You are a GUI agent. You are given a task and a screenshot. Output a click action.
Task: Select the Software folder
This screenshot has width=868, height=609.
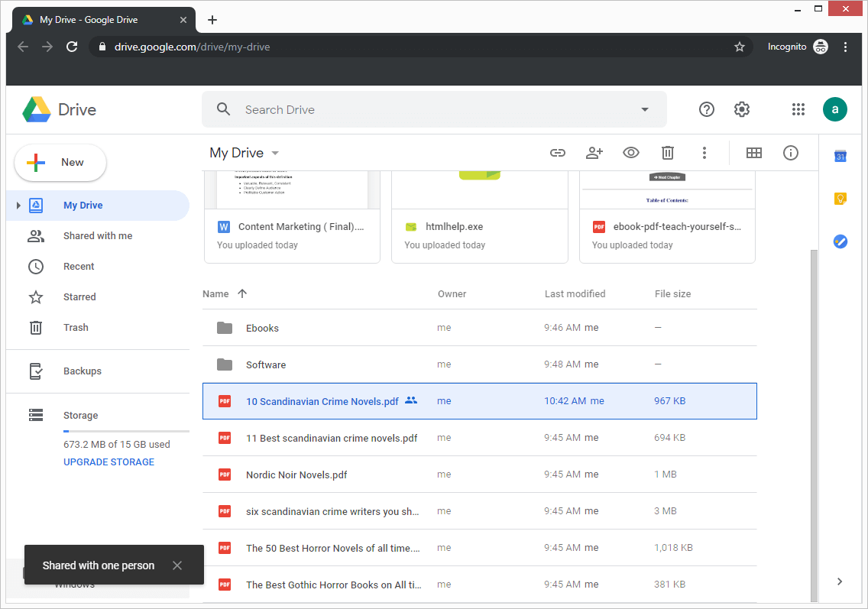coord(479,364)
